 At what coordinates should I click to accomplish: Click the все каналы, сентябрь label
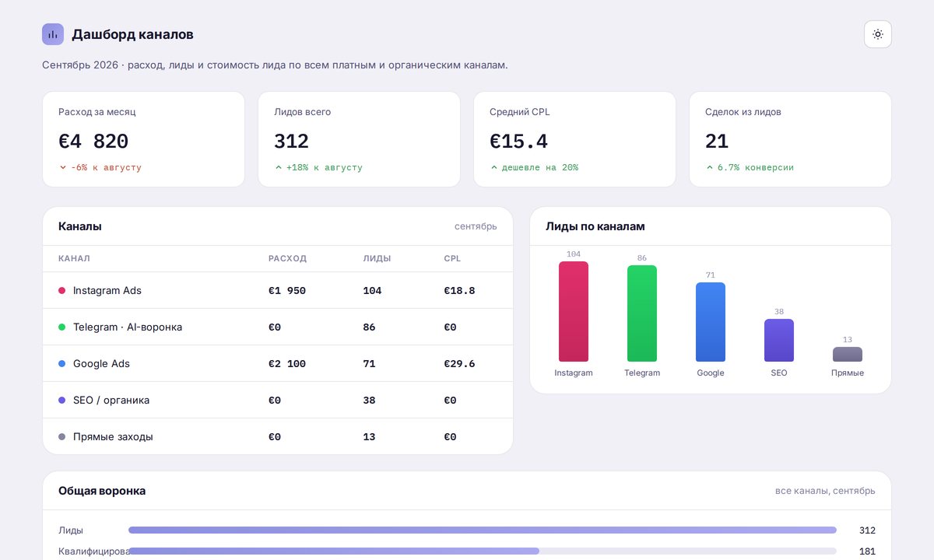click(825, 491)
